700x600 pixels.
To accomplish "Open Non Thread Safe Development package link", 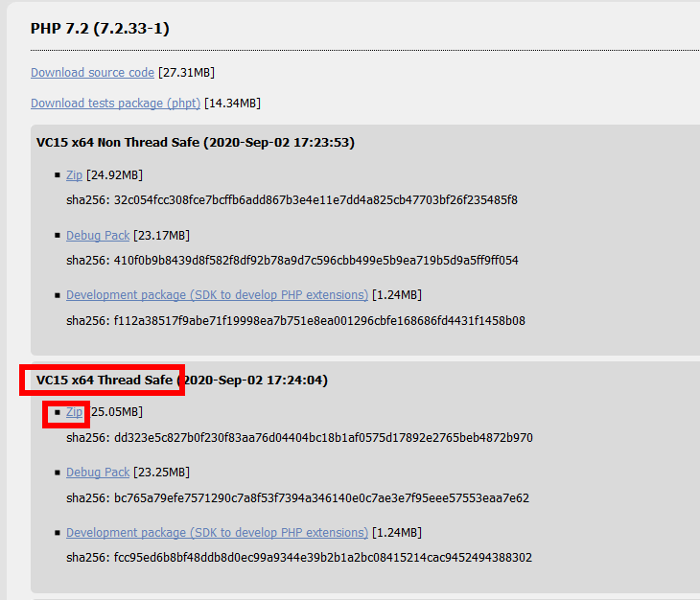I will tap(217, 295).
